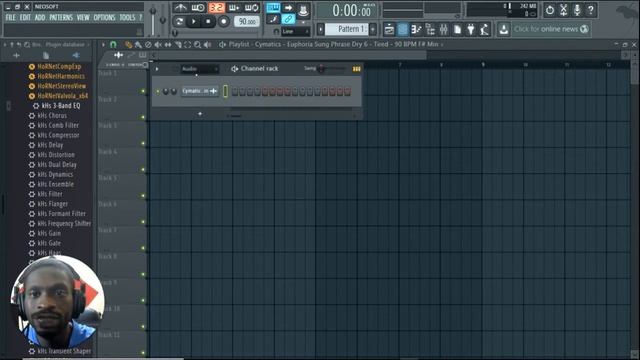Open the ADD menu

pyautogui.click(x=40, y=18)
